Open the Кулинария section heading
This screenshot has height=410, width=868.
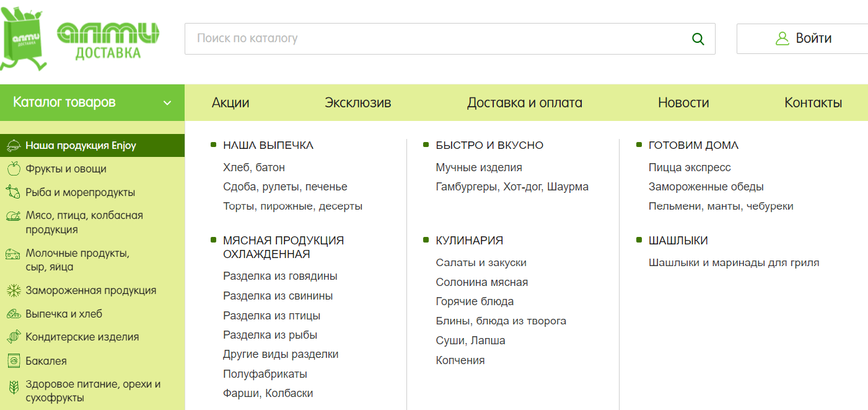(470, 241)
